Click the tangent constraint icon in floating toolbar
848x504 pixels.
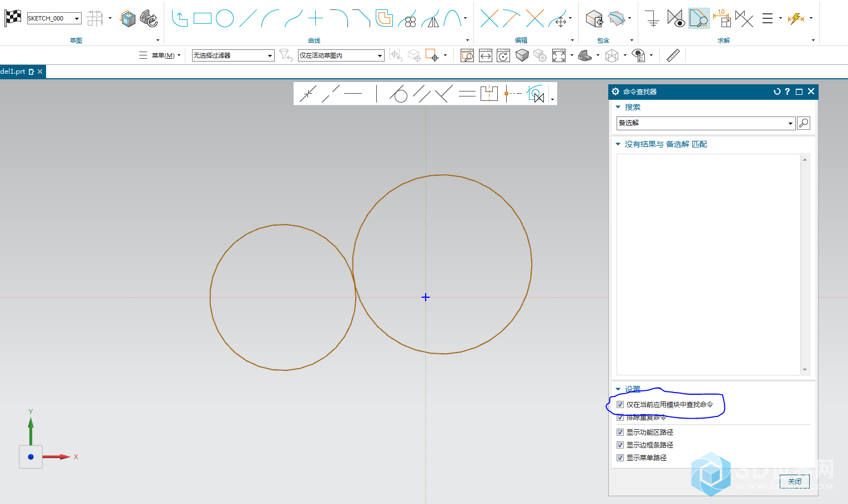[398, 94]
